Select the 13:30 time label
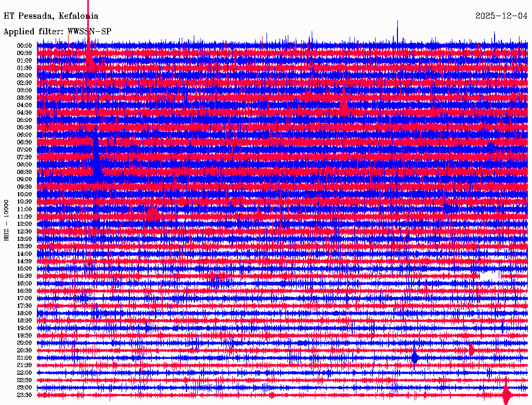 coord(24,246)
